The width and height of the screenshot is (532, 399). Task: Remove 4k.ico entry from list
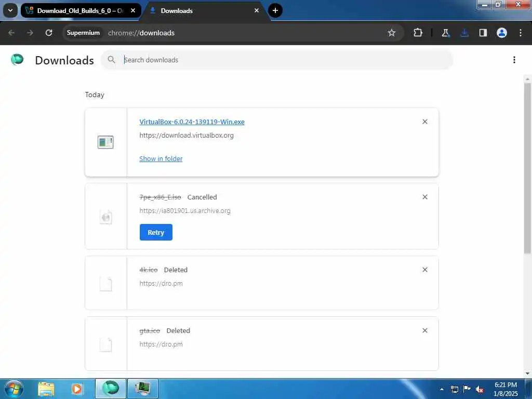[425, 270]
